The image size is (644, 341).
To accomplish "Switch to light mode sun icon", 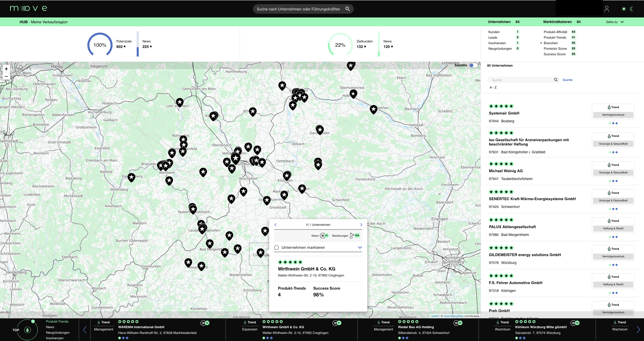I will (624, 9).
